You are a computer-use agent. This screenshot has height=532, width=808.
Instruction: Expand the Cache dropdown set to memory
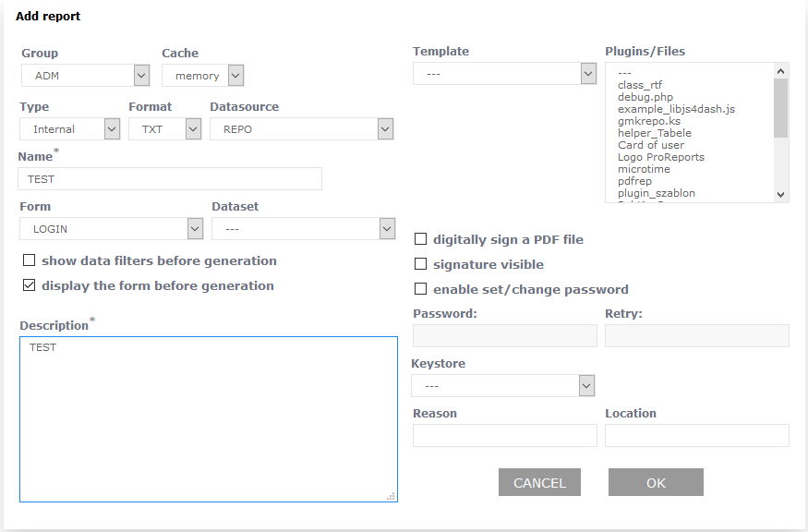pos(202,76)
